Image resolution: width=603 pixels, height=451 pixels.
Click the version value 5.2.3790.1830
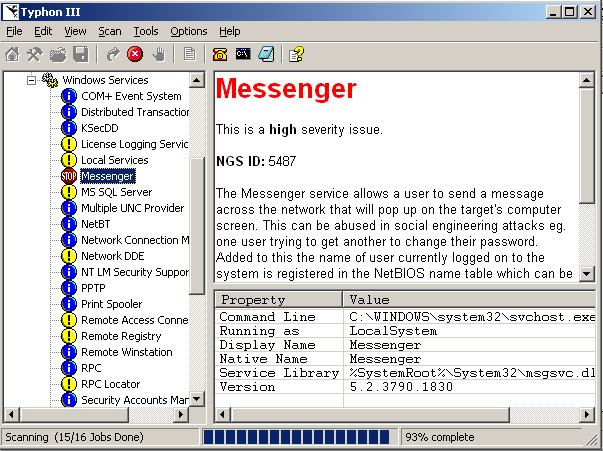(401, 387)
